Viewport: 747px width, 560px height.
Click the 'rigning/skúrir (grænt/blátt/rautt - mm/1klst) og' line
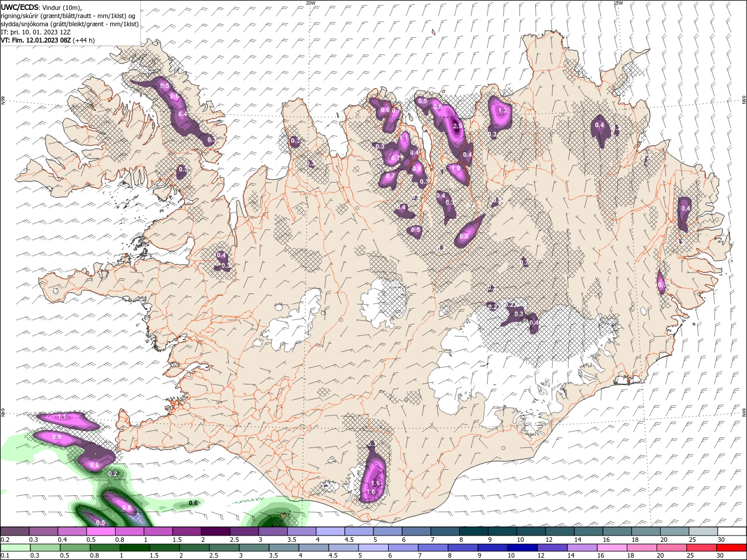tap(68, 16)
